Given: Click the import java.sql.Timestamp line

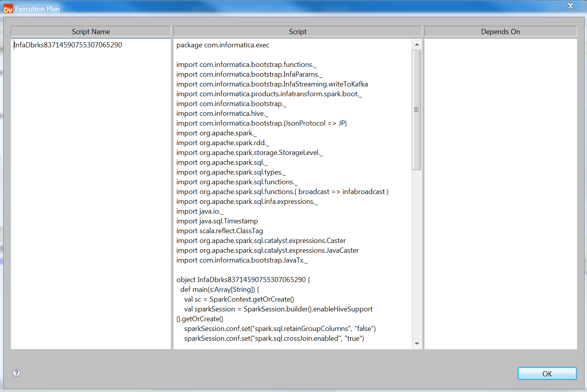Looking at the screenshot, I should (217, 221).
